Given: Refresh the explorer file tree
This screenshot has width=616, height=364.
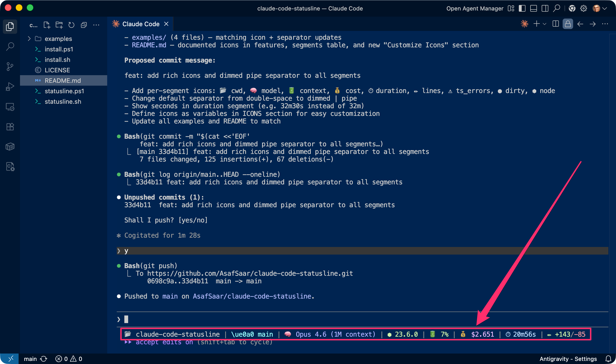Looking at the screenshot, I should [71, 25].
